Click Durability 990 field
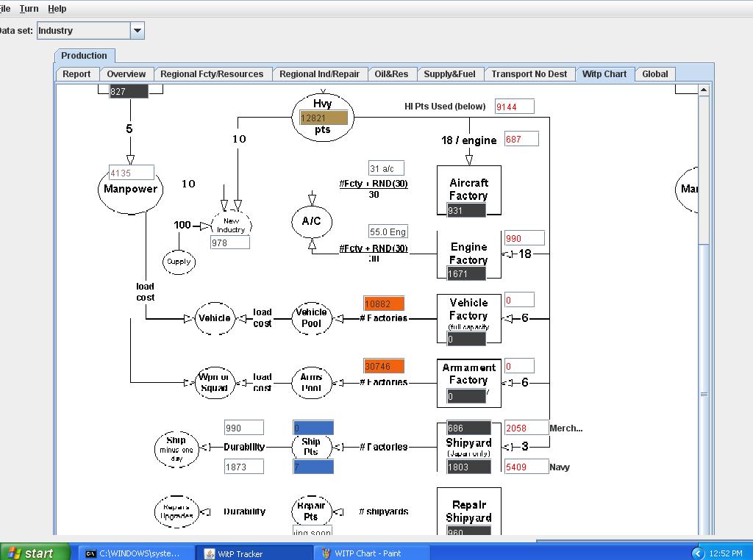 tap(244, 428)
